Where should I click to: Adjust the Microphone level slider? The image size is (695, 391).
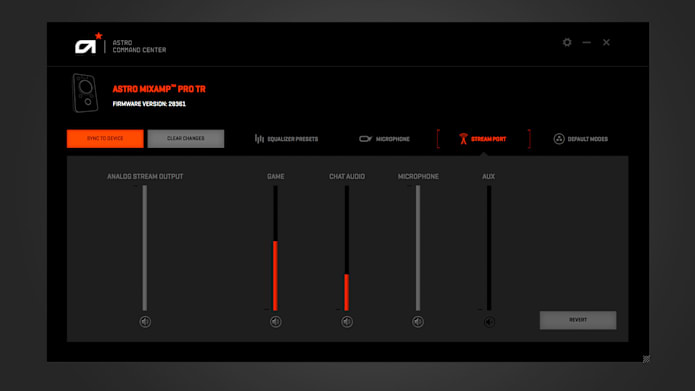coord(418,248)
